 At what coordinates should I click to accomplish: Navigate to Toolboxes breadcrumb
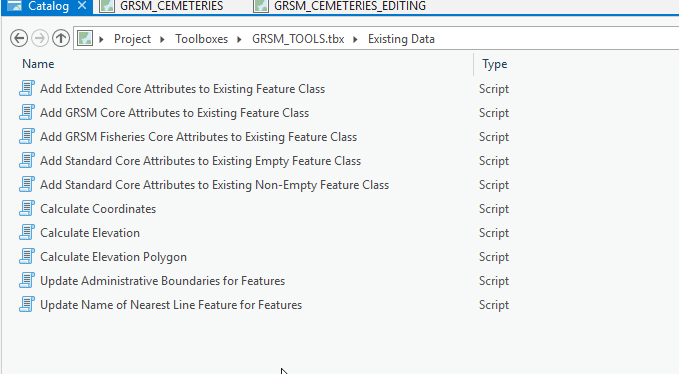pyautogui.click(x=201, y=39)
